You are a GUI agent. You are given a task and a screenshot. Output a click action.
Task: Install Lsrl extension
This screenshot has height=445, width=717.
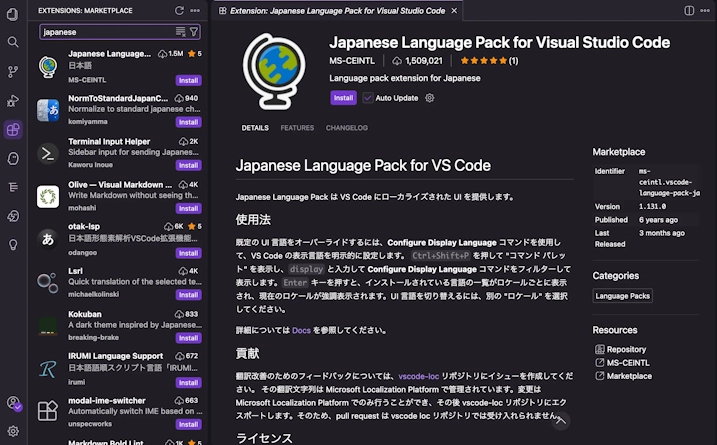pos(188,295)
